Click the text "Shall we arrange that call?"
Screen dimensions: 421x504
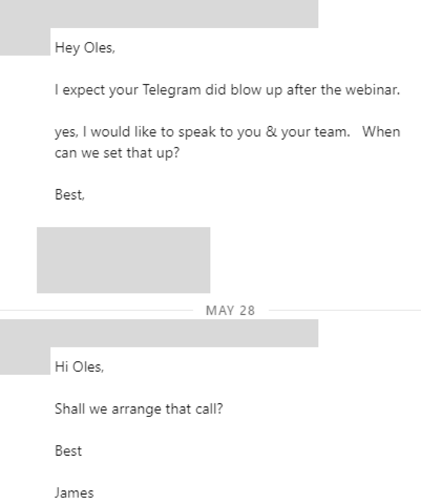click(139, 409)
